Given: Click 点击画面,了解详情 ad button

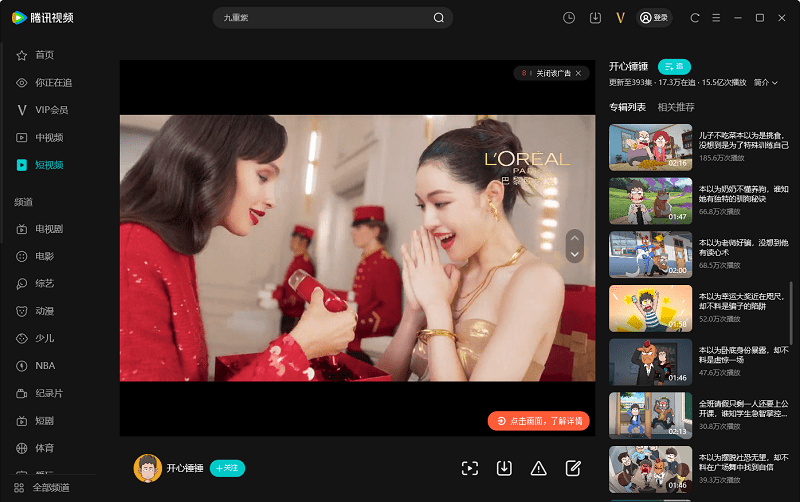Looking at the screenshot, I should (539, 422).
